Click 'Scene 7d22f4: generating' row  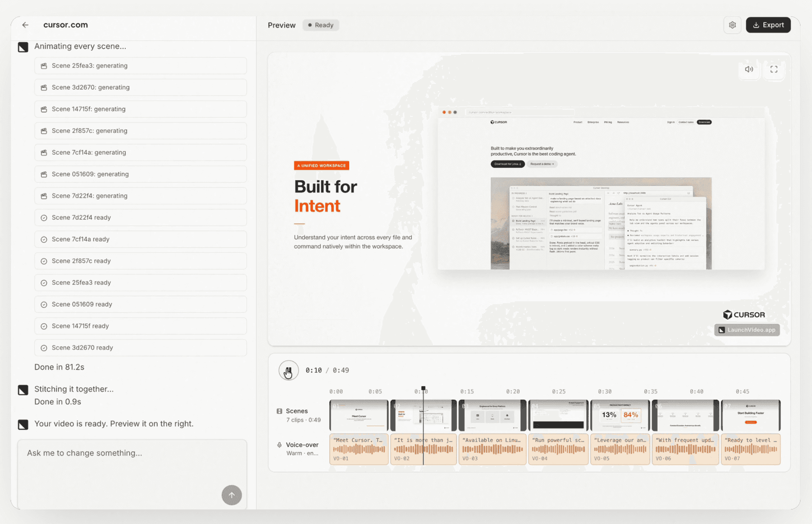pyautogui.click(x=140, y=196)
